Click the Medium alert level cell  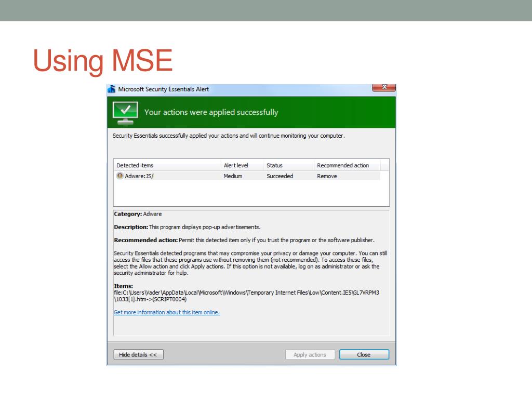233,176
